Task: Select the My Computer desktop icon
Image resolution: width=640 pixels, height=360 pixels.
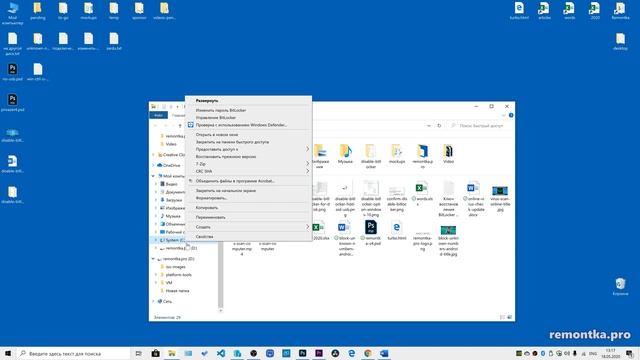Action: click(x=13, y=13)
